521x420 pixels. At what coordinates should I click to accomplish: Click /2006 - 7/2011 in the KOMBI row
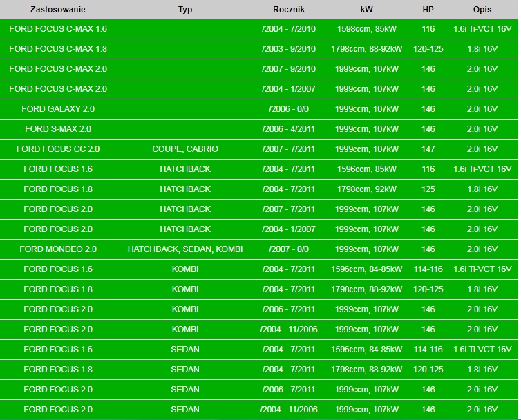(x=289, y=309)
